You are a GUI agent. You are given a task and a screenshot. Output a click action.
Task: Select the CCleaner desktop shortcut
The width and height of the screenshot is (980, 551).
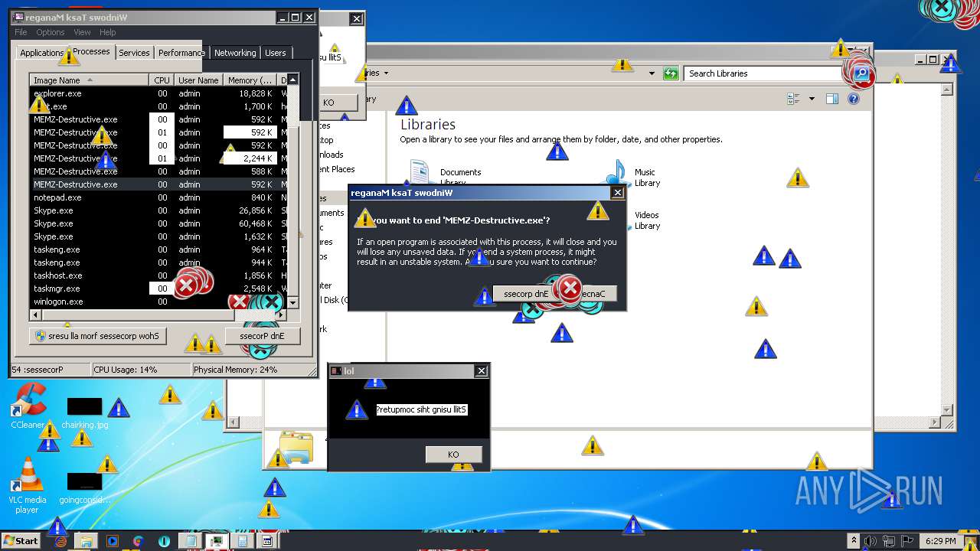pyautogui.click(x=28, y=406)
